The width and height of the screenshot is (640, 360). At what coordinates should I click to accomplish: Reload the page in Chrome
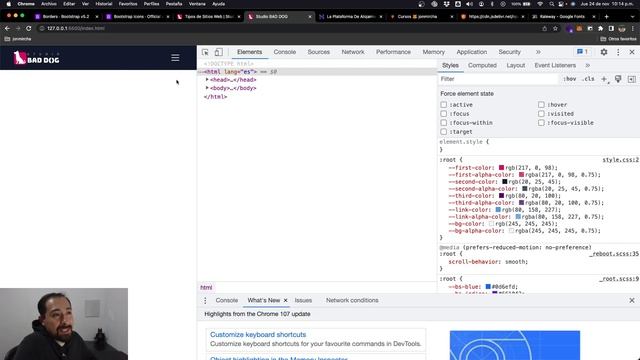point(29,28)
